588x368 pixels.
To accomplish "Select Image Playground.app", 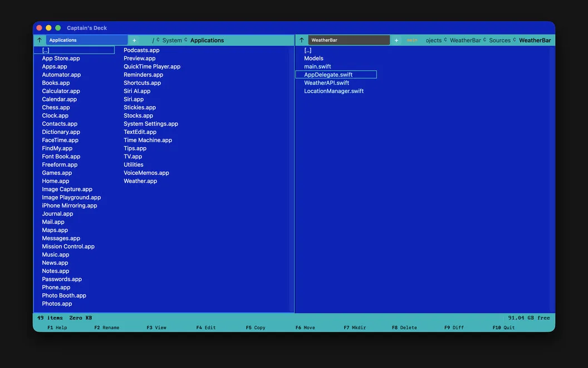I will point(71,197).
